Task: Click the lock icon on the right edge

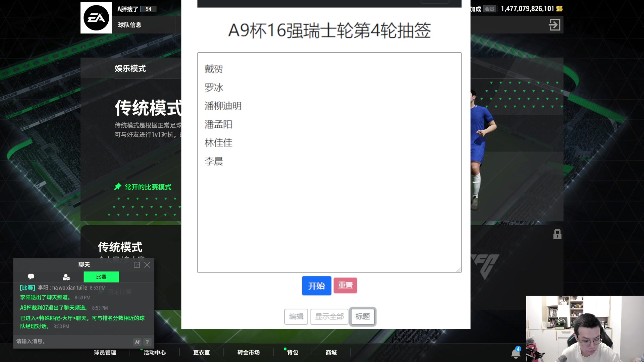Action: pos(557,235)
